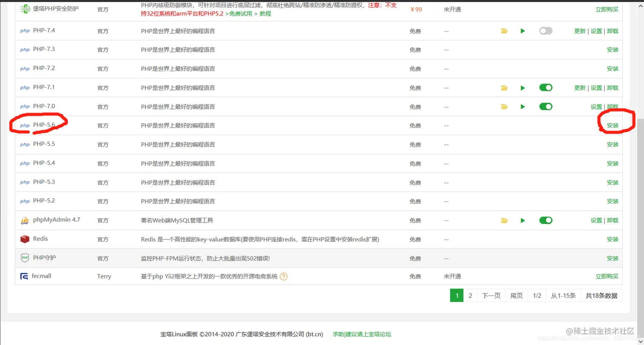Screen dimensions: 644x345
Task: Enable the PHP-7.4 homepage display switch
Action: 546,31
